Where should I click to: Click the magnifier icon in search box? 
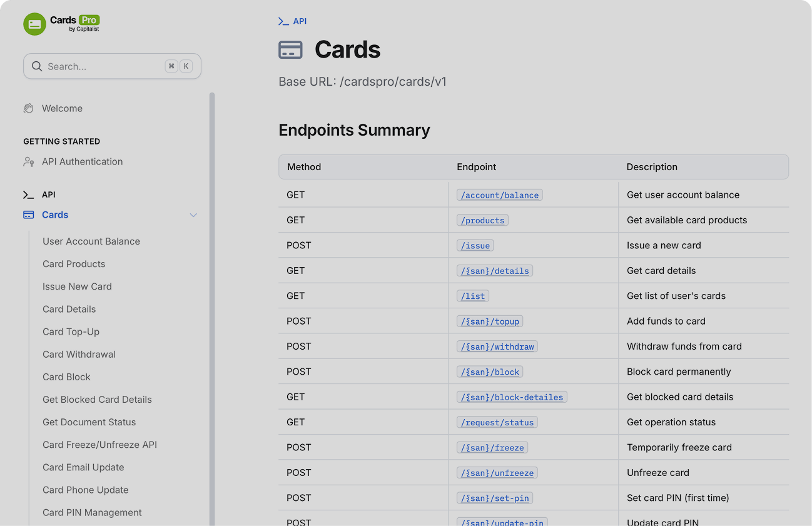tap(37, 66)
